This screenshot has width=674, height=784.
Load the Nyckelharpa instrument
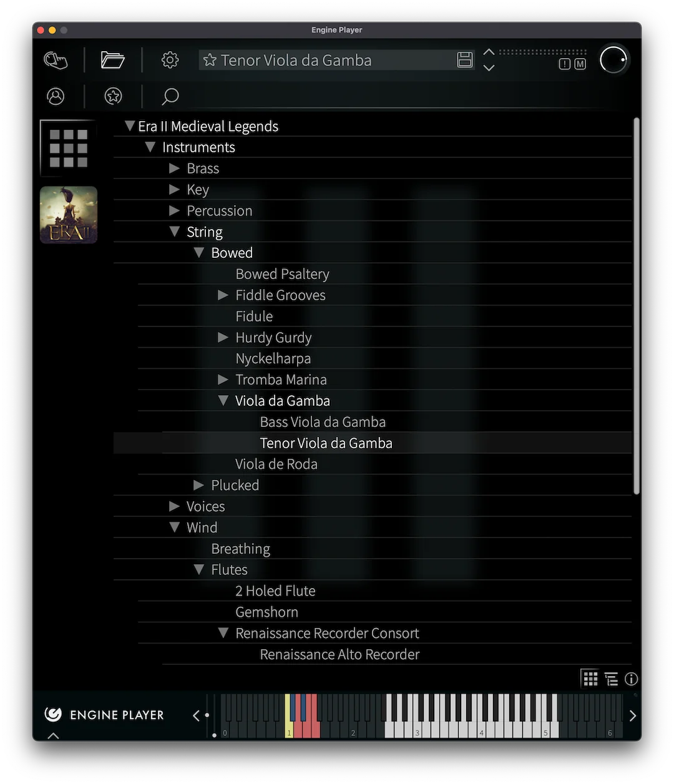point(273,358)
